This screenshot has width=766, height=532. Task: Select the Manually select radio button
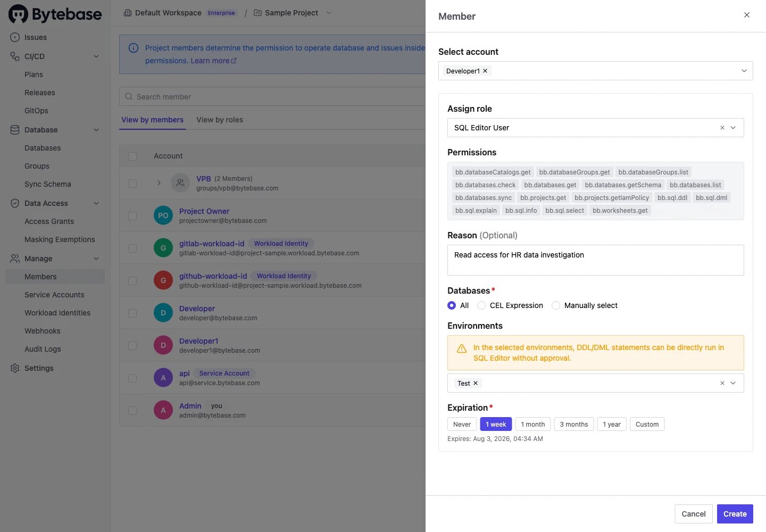click(556, 305)
